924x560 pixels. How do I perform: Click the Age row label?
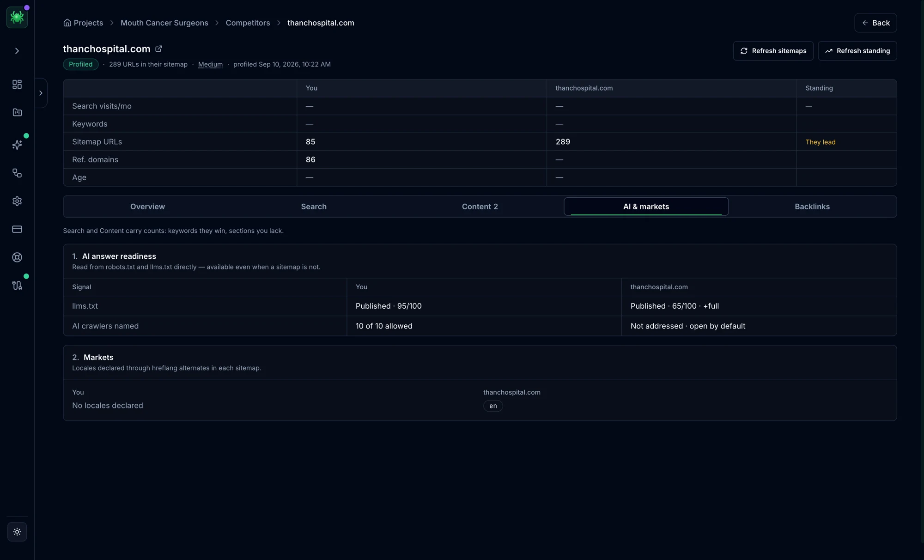pyautogui.click(x=79, y=177)
